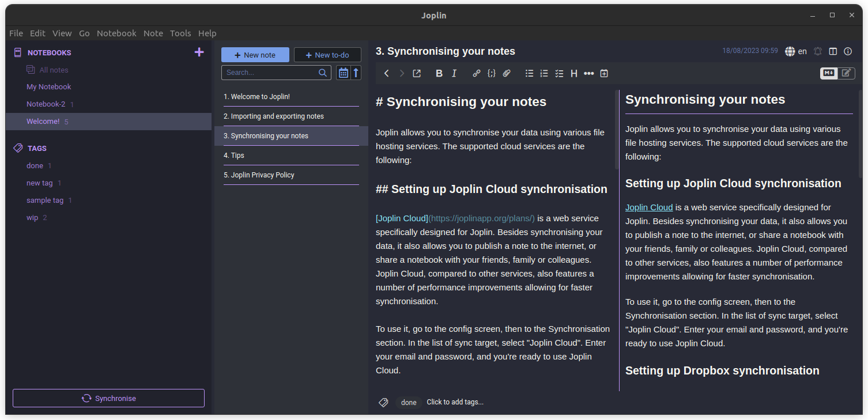Open the Notebook menu in menu bar
Screen dimensions: 868x420
click(116, 33)
